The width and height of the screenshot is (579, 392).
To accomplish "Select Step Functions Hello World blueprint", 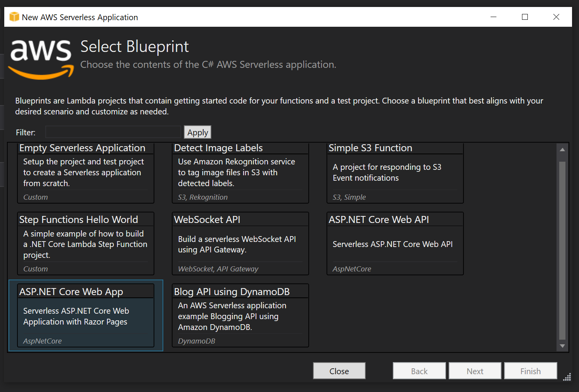I will pyautogui.click(x=86, y=243).
